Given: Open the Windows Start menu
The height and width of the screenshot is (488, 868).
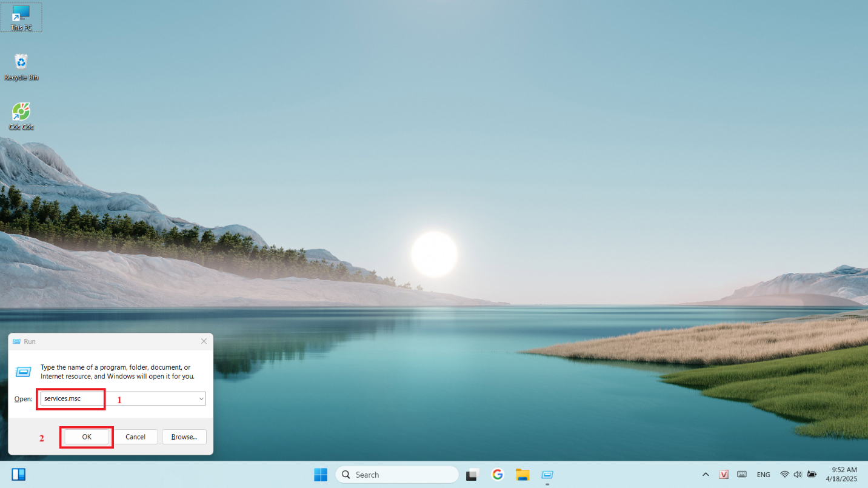Looking at the screenshot, I should [321, 475].
